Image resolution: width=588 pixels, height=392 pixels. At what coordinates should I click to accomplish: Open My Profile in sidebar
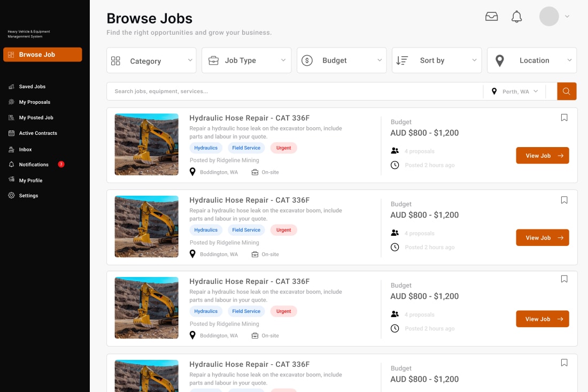pos(30,180)
